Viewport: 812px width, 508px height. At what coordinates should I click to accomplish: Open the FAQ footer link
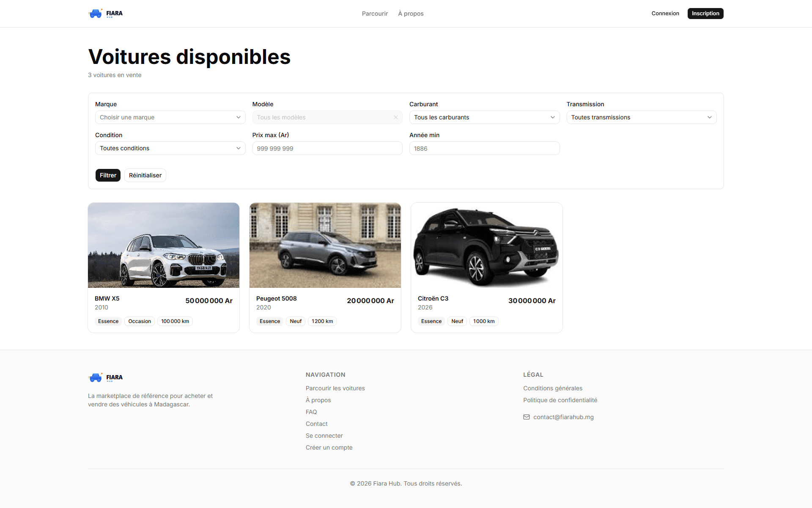[311, 412]
